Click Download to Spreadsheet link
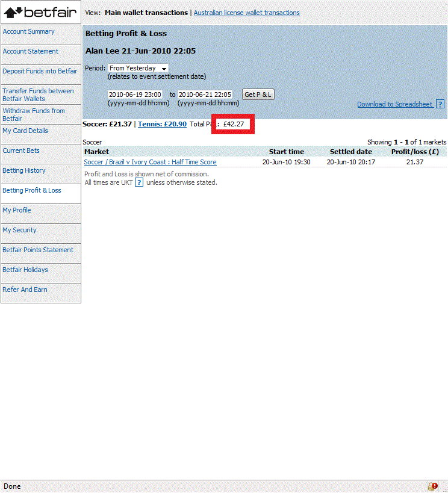Viewport: 448px width, 493px height. (x=395, y=104)
